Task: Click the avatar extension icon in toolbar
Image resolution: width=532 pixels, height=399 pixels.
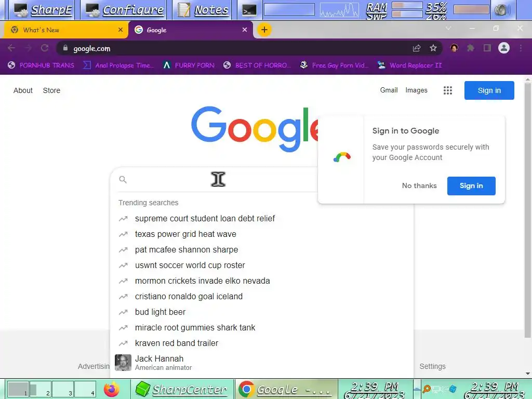Action: [454, 48]
